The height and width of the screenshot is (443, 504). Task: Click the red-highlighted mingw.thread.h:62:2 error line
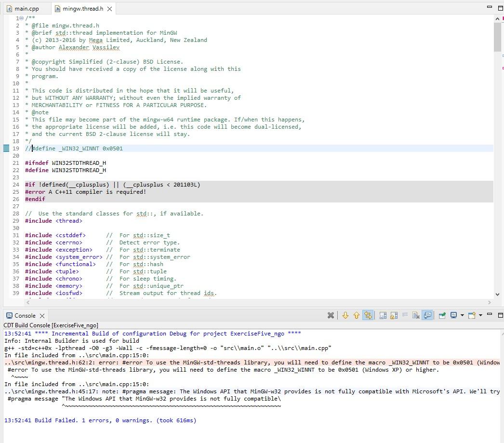click(x=252, y=362)
